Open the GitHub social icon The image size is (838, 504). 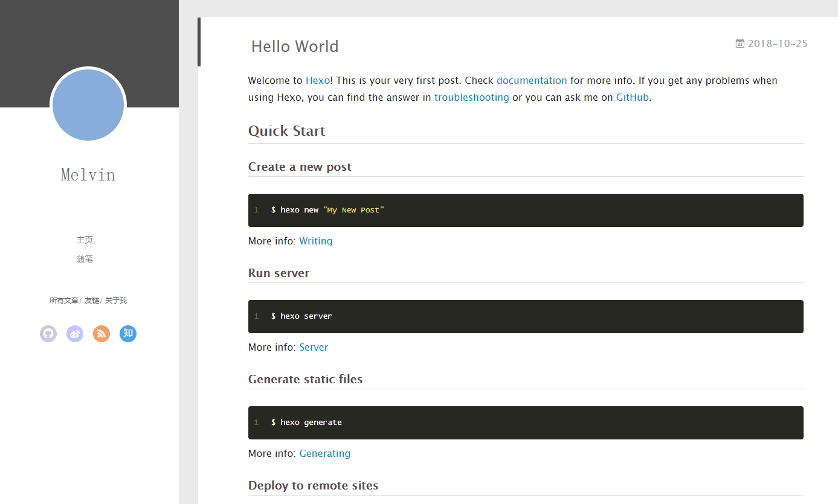coord(48,334)
